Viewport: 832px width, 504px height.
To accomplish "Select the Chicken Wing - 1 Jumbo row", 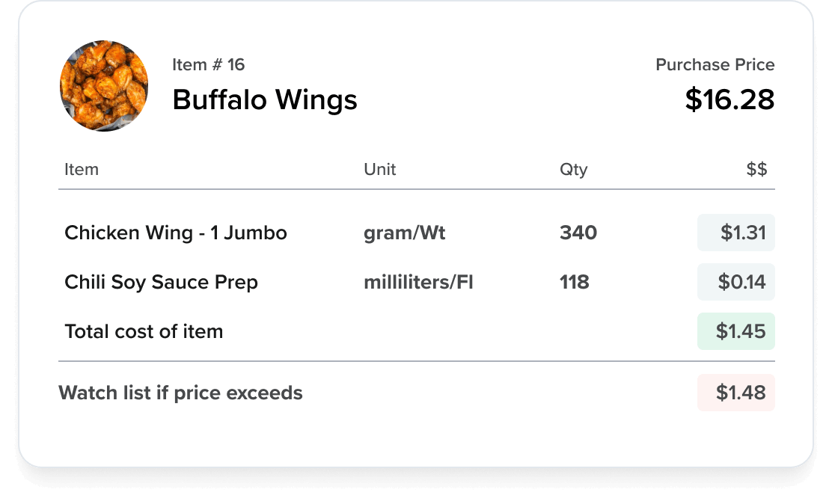I will click(x=176, y=233).
